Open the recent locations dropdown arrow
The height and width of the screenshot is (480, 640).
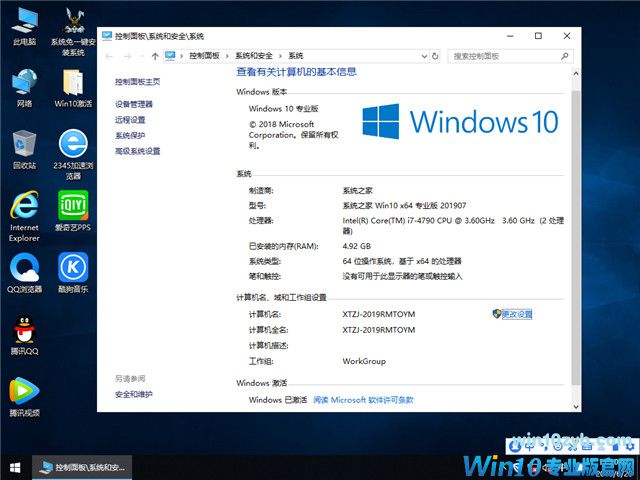click(142, 56)
